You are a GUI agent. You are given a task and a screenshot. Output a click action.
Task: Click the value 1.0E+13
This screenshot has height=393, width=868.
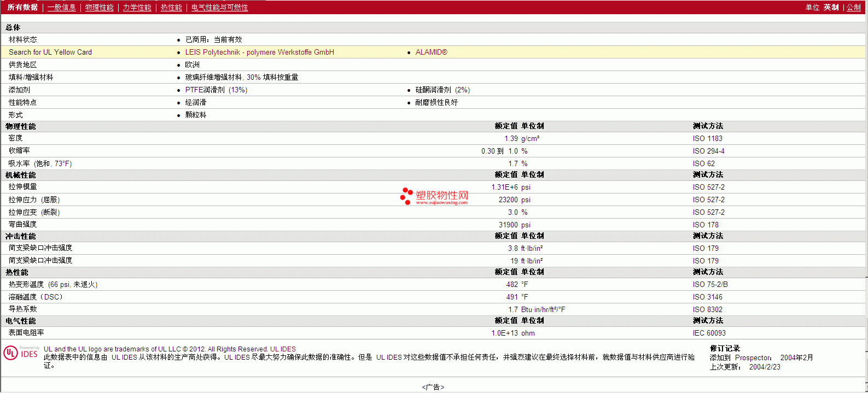click(504, 333)
